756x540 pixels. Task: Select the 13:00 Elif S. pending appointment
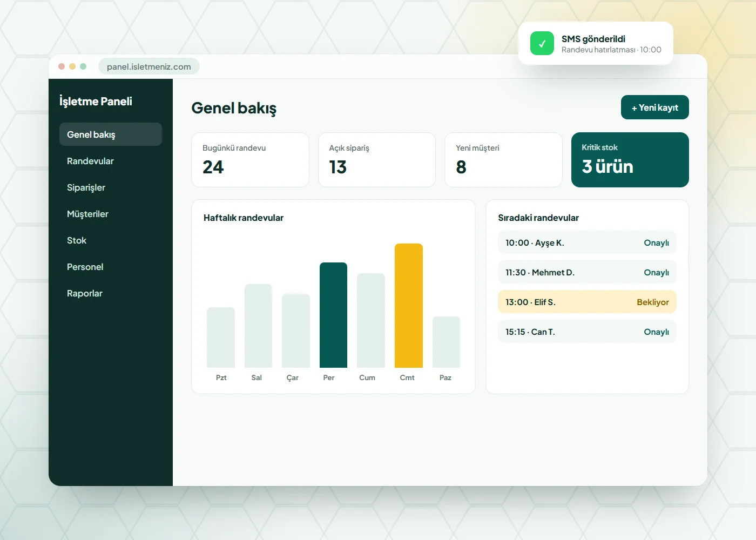pos(587,302)
